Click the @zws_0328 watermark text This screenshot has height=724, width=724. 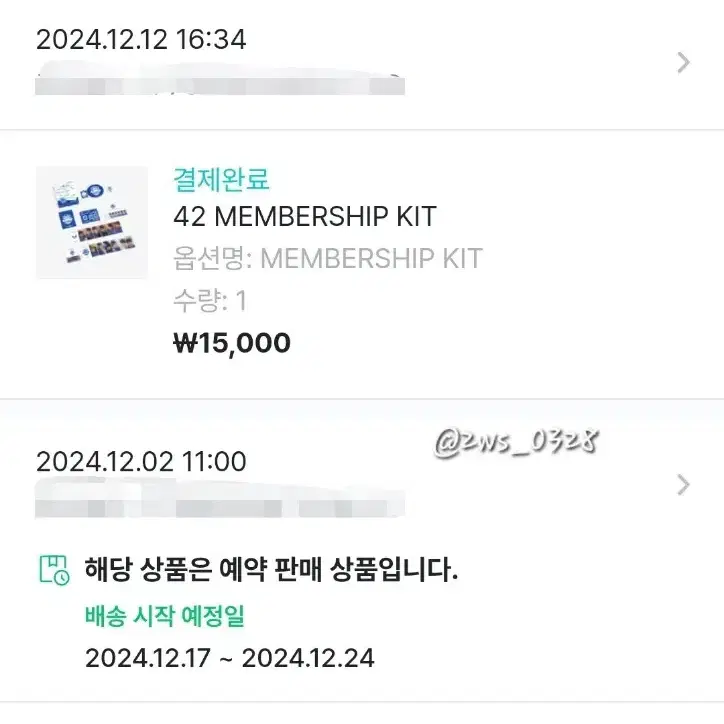pos(516,441)
